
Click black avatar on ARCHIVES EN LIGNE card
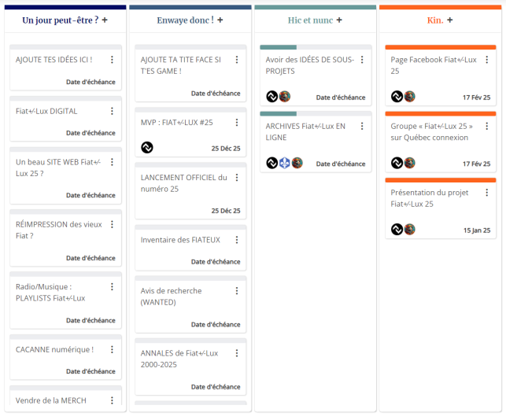(272, 163)
